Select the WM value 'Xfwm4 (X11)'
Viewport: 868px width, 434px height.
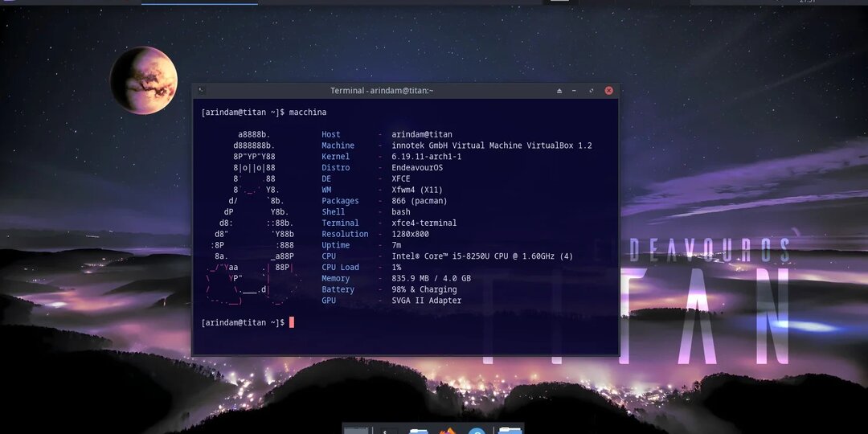pos(417,190)
